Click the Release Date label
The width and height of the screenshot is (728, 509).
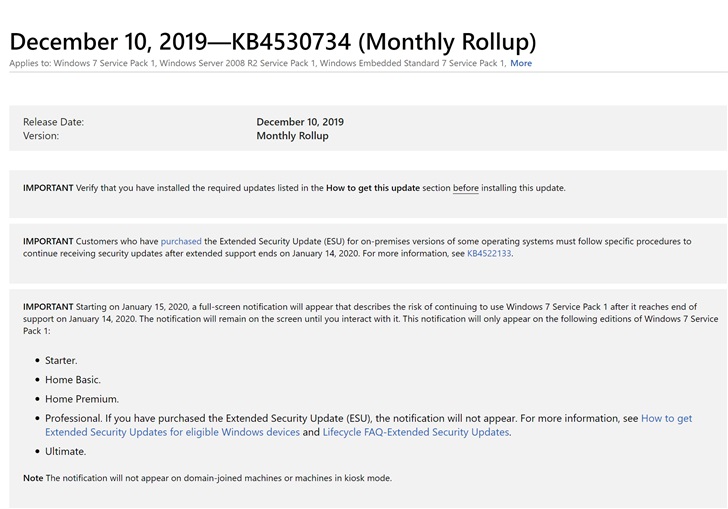53,122
